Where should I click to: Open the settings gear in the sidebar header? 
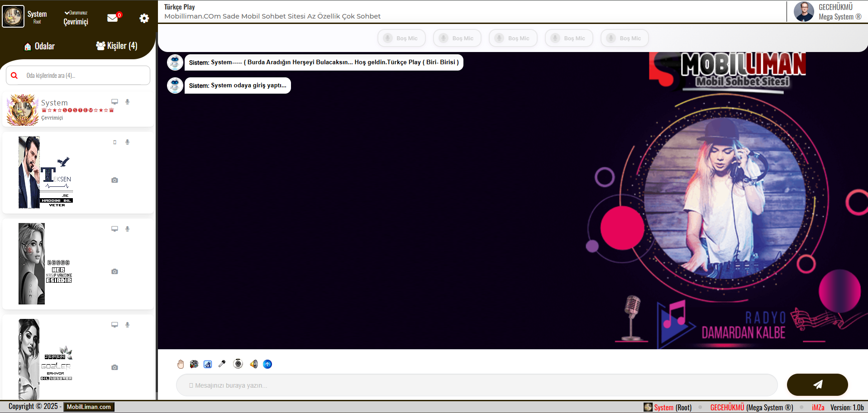(144, 18)
